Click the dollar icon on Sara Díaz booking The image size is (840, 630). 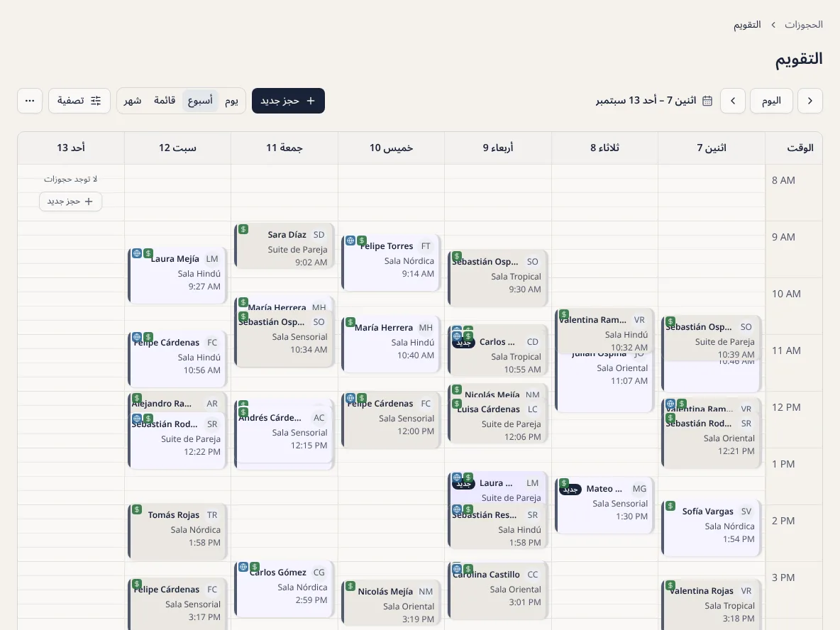pos(243,229)
